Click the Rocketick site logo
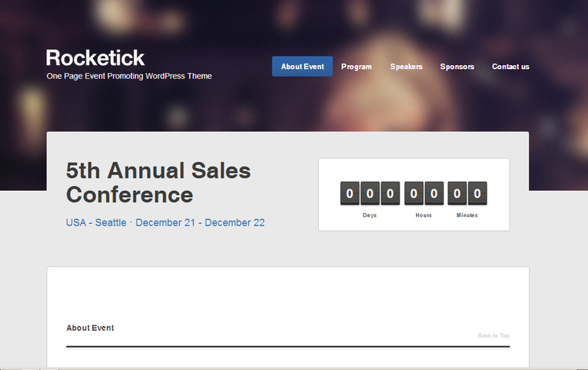The image size is (588, 370). [x=95, y=58]
